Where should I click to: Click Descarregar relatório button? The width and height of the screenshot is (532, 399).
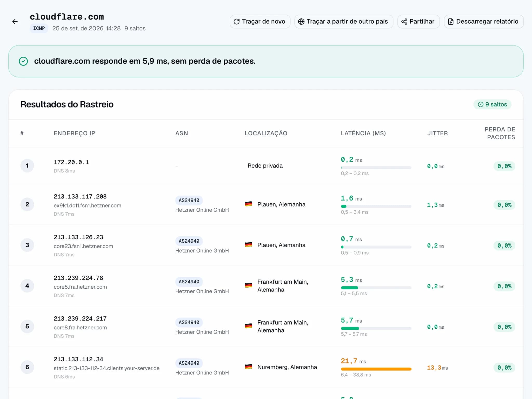483,22
